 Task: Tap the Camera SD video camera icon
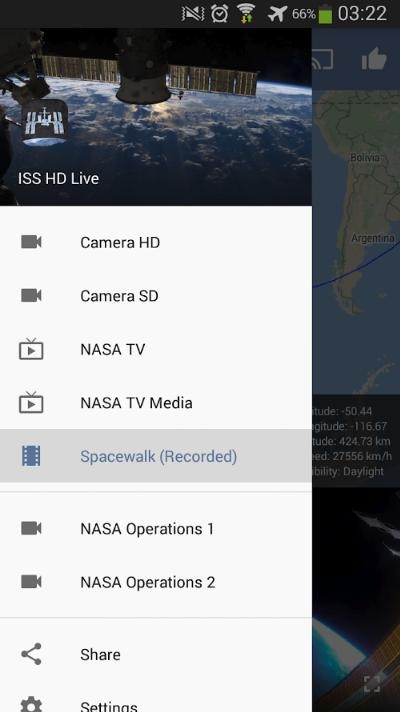[x=31, y=295]
